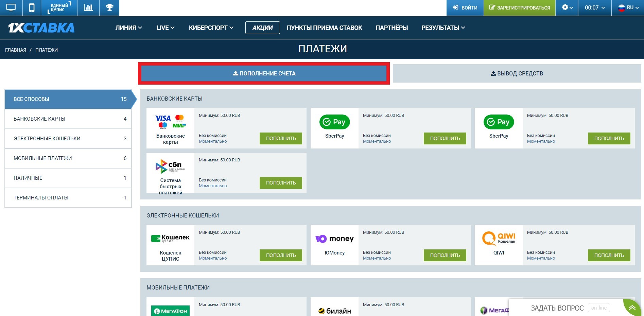644x316 pixels.
Task: Expand the LIVE menu
Action: [166, 28]
